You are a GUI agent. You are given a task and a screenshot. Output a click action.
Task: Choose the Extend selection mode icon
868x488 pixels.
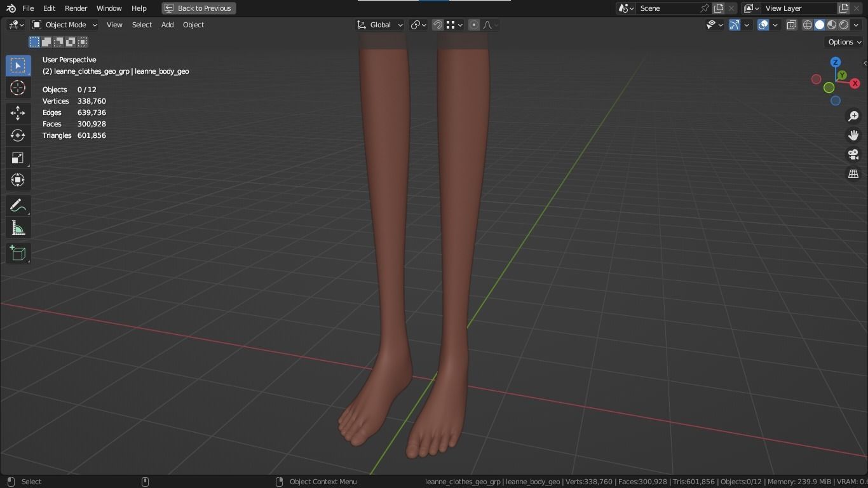click(x=46, y=42)
